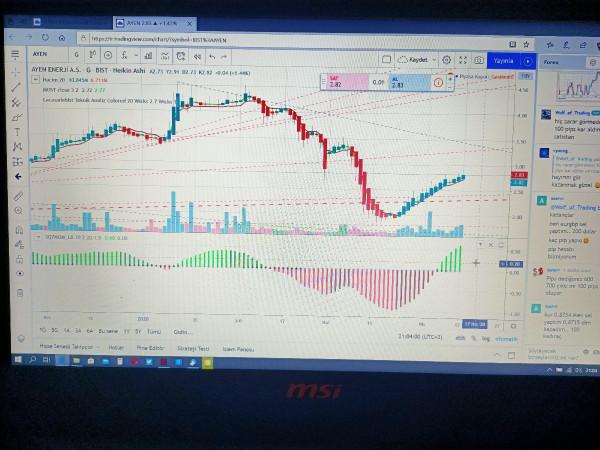Select the trend line drawing tool
Screen dimensions: 600x450
click(16, 87)
